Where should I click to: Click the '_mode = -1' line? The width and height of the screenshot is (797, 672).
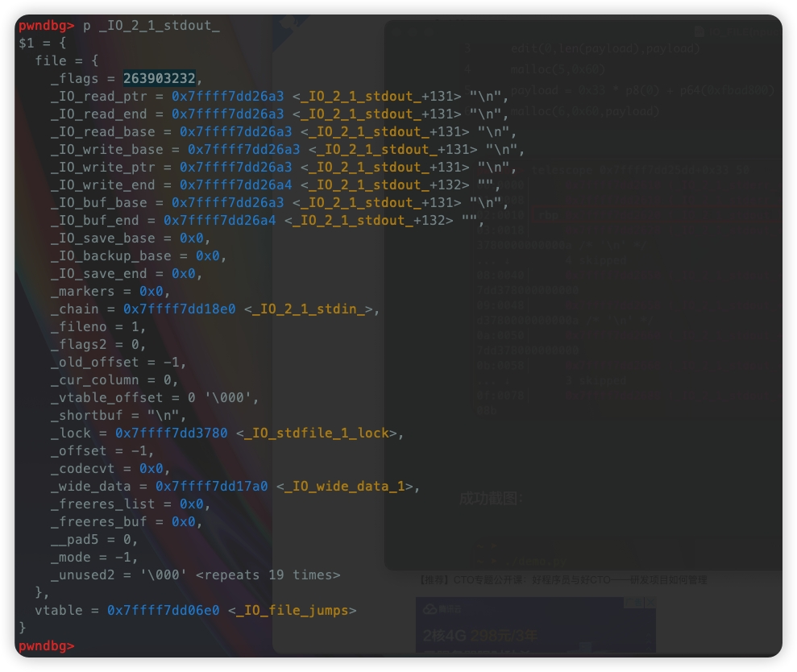pos(94,557)
